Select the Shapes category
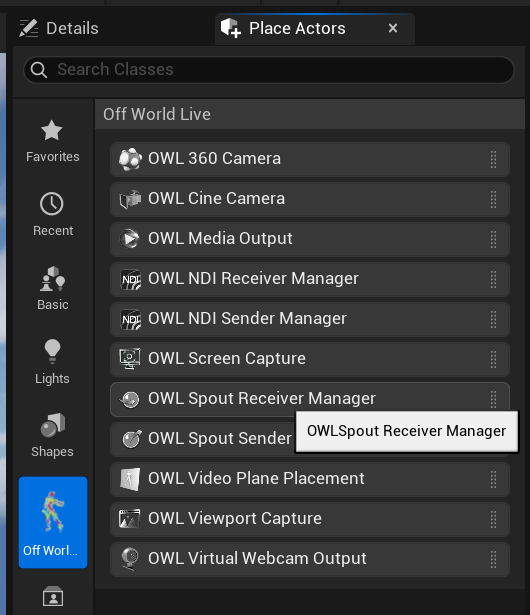Image resolution: width=530 pixels, height=615 pixels. (53, 435)
